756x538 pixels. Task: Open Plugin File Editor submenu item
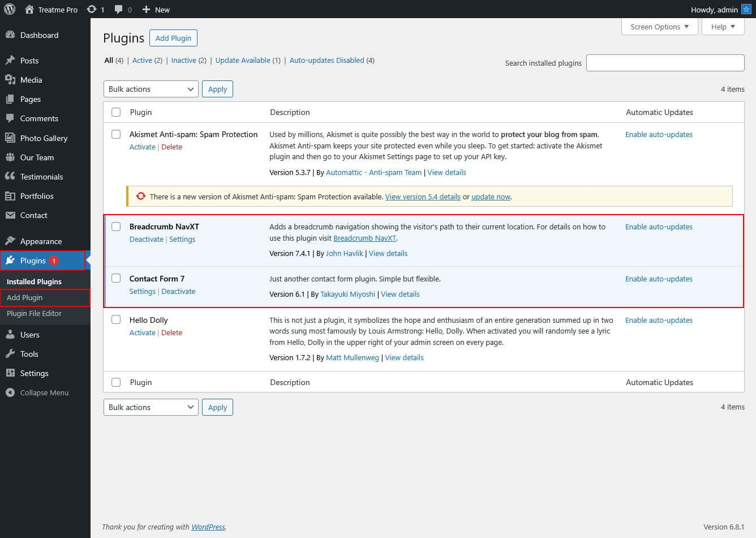tap(34, 313)
